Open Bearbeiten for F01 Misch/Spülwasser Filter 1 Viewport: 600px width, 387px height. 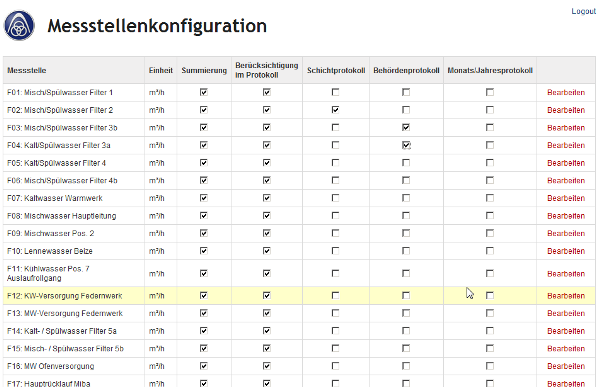click(566, 92)
